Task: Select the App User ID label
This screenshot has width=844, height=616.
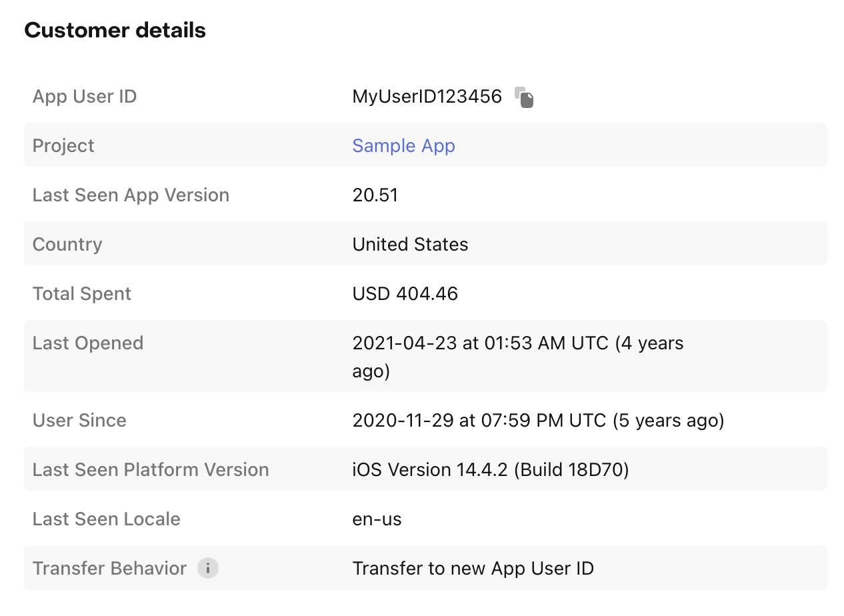Action: 85,97
